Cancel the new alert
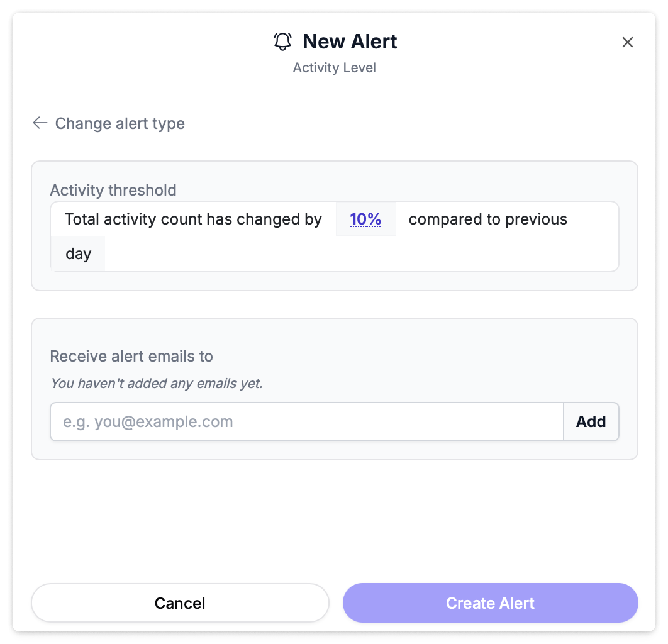This screenshot has height=644, width=668. 180,603
